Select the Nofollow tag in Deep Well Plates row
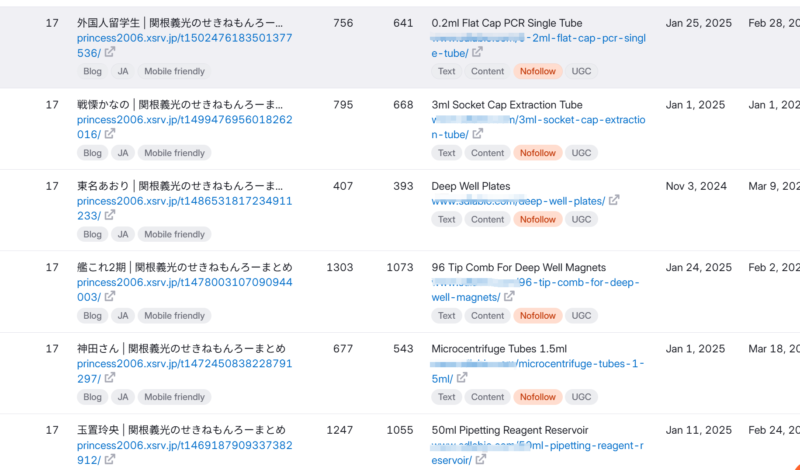Image resolution: width=800 pixels, height=470 pixels. click(x=538, y=220)
